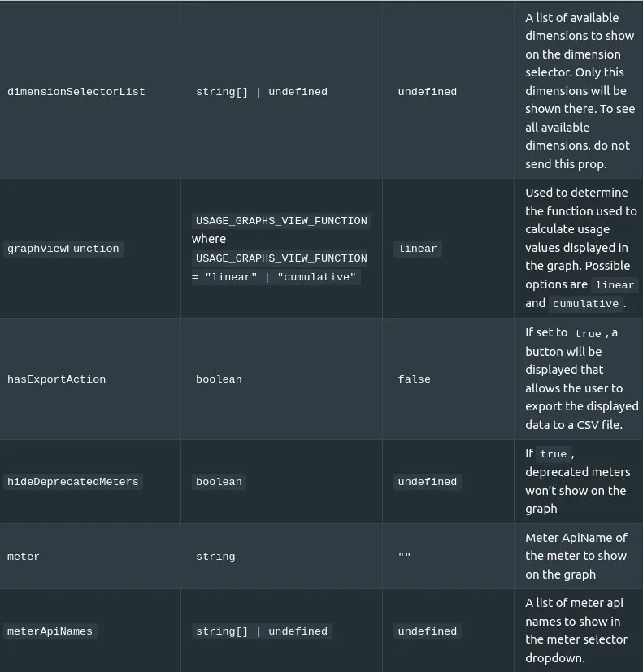
Task: Click the true code in hideDeprecatedMeters description
Action: [x=554, y=454]
